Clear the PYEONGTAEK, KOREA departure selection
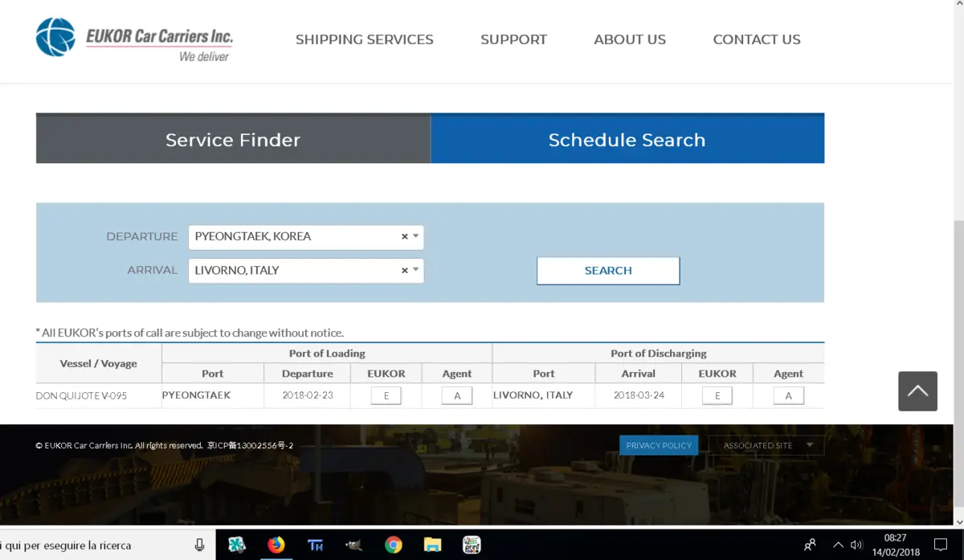Viewport: 964px width, 560px height. (x=404, y=236)
